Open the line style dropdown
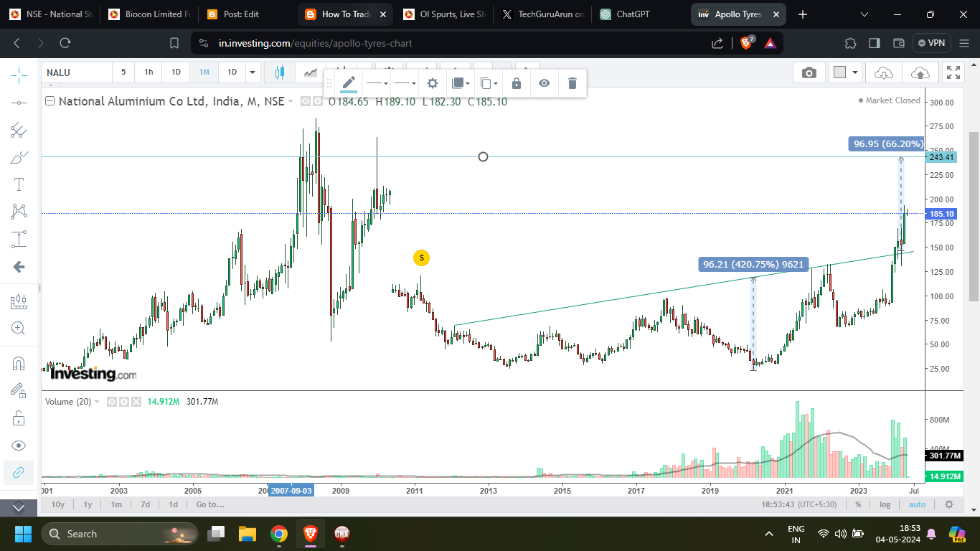980x551 pixels. point(377,83)
